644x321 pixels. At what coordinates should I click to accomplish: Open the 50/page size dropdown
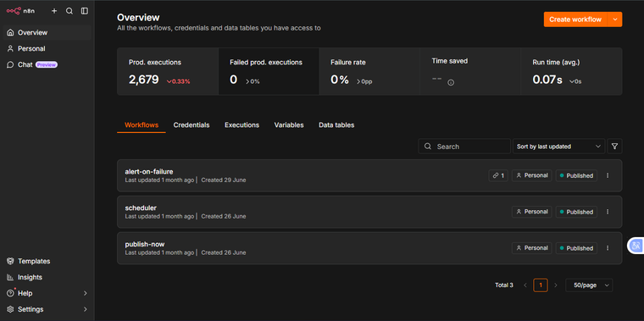point(589,285)
